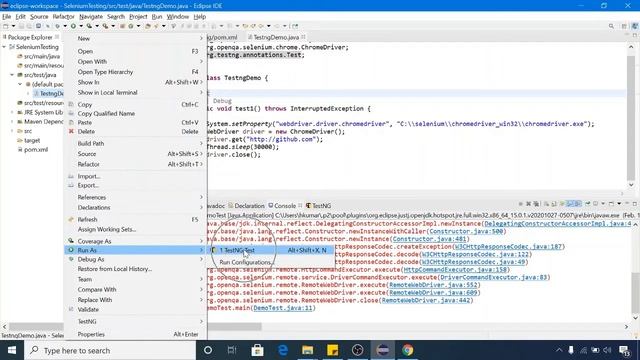Collapse the SeleniumTesting project node

point(4,47)
